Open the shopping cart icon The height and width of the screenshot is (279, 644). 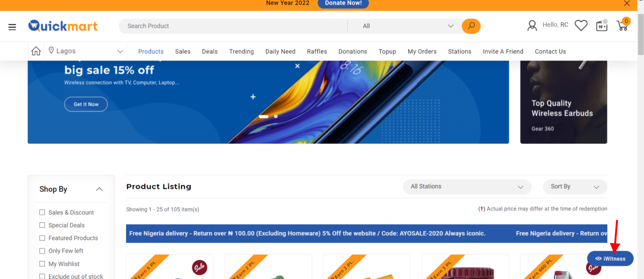coord(622,25)
